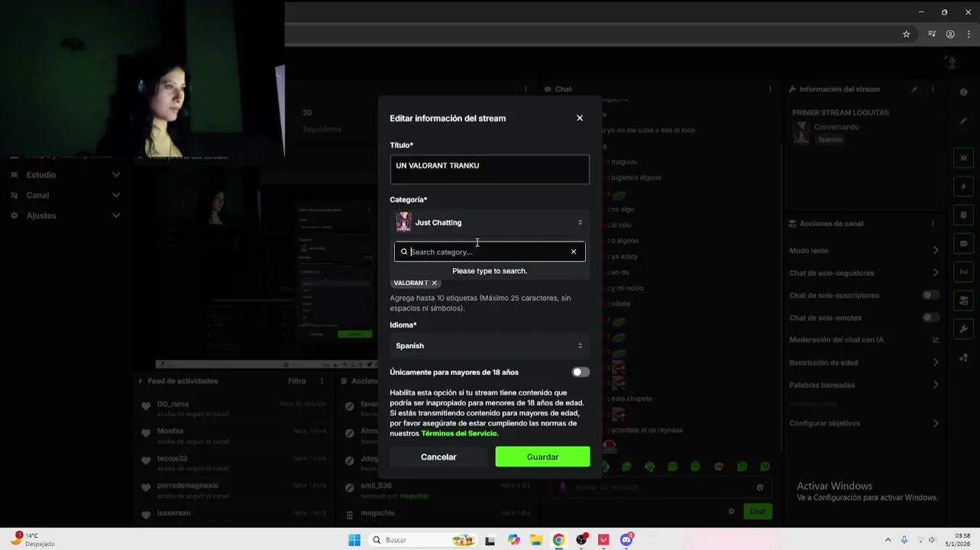Open File Explorer from taskbar

point(536,540)
